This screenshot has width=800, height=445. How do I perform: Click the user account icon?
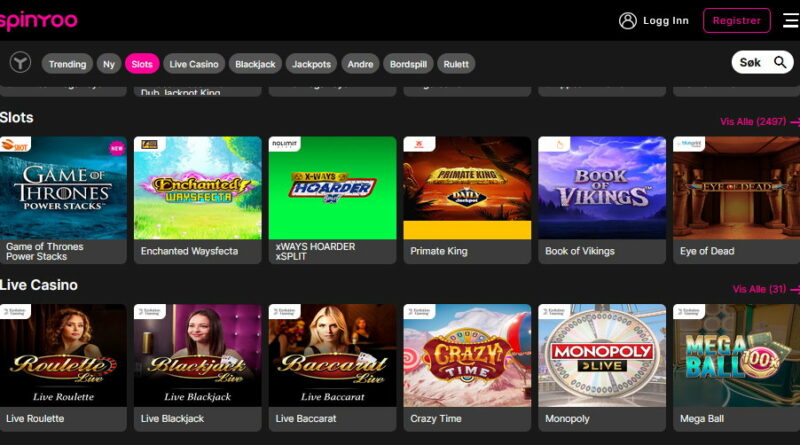coord(628,21)
